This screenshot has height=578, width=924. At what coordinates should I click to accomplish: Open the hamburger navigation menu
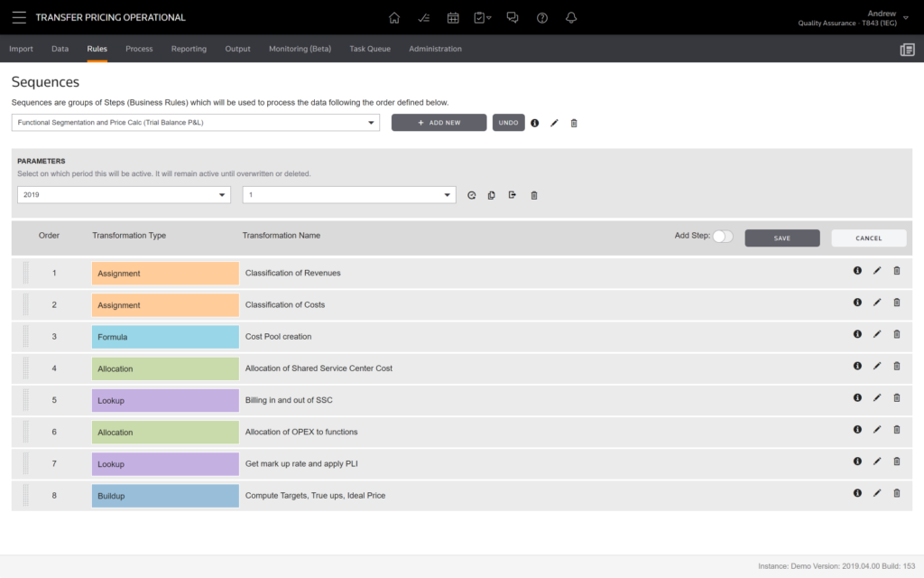19,17
